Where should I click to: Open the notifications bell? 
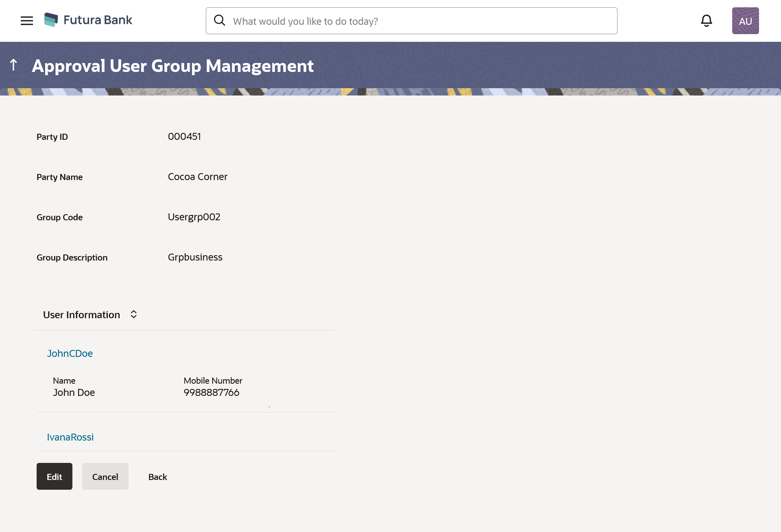(x=707, y=21)
